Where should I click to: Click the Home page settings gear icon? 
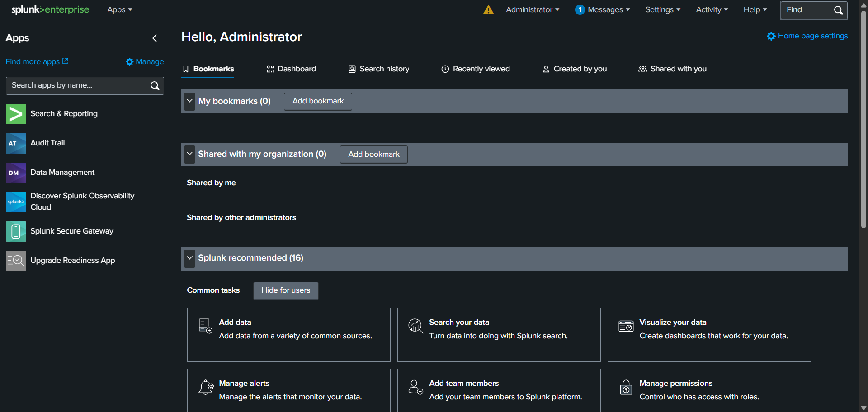click(771, 36)
